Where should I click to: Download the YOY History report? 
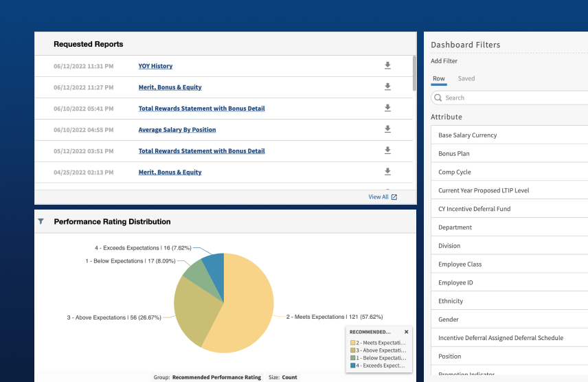tap(387, 66)
